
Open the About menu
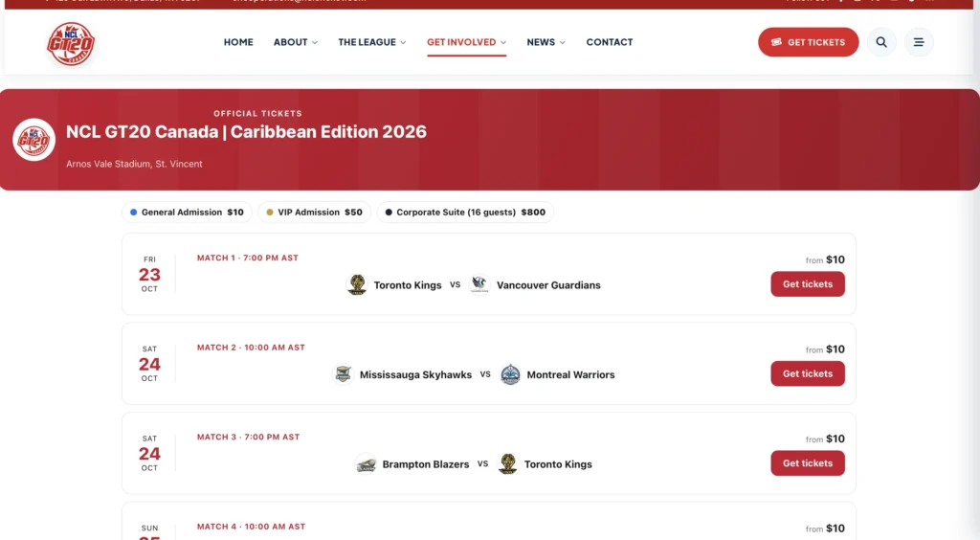click(x=296, y=42)
